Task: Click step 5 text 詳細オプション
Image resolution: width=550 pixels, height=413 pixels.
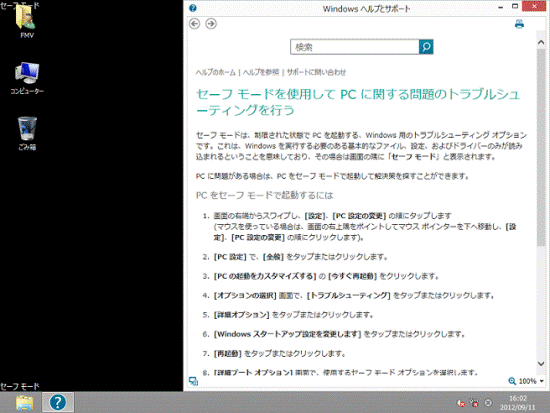Action: (x=241, y=315)
